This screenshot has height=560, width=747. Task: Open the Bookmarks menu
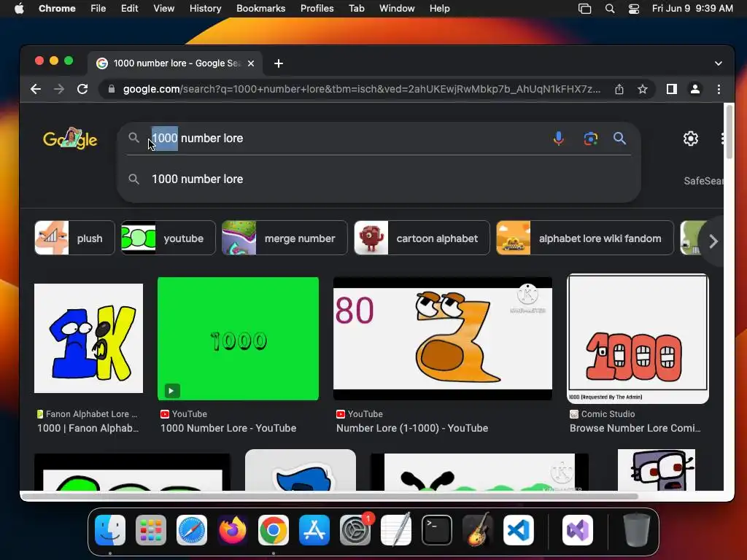(x=260, y=8)
